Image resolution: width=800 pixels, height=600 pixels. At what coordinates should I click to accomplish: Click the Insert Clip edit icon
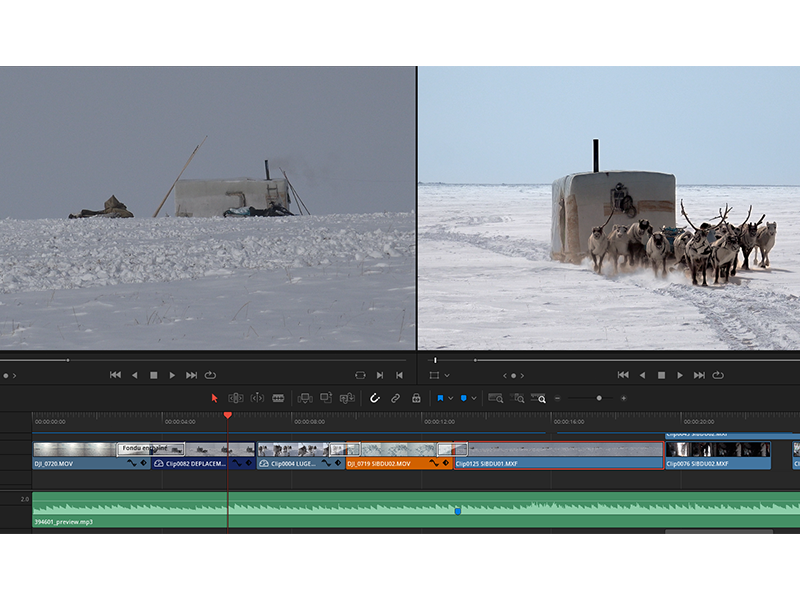coord(305,398)
